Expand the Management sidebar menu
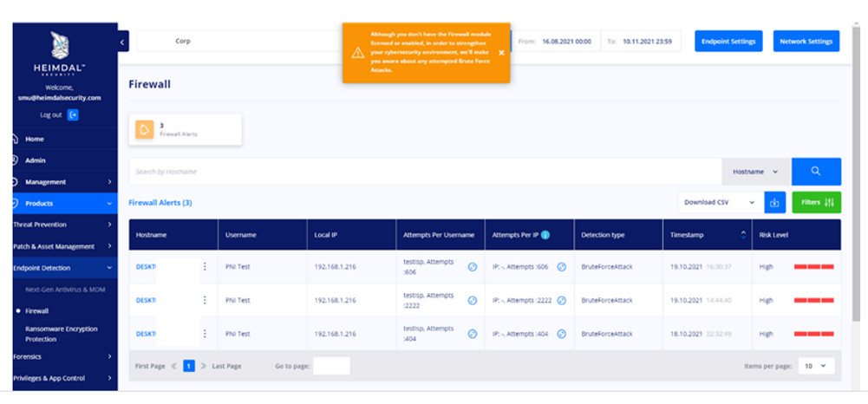This screenshot has height=404, width=868. pos(65,182)
